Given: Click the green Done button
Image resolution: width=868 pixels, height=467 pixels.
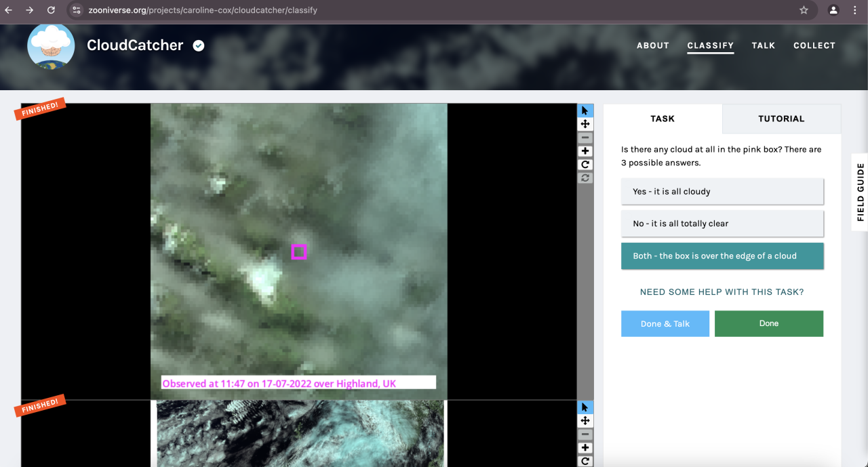Looking at the screenshot, I should pyautogui.click(x=769, y=323).
